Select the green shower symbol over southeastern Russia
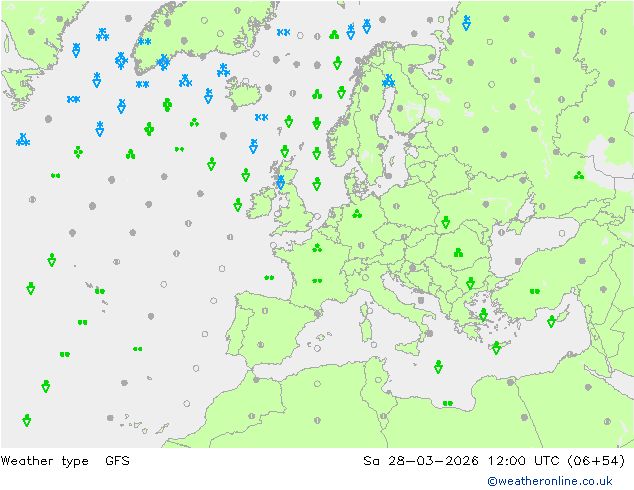 coord(579,175)
